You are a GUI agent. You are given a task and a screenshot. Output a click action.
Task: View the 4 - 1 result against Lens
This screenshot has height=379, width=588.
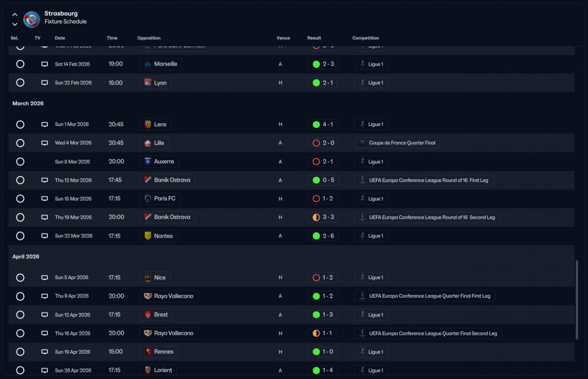[x=323, y=124]
